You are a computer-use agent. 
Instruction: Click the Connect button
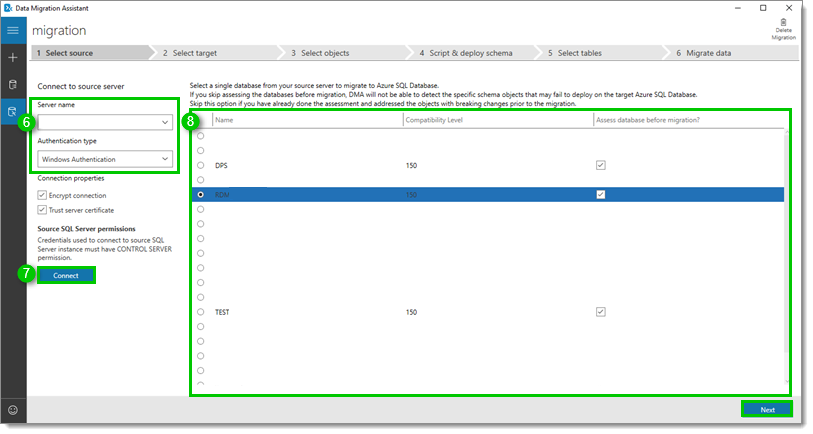(x=66, y=275)
